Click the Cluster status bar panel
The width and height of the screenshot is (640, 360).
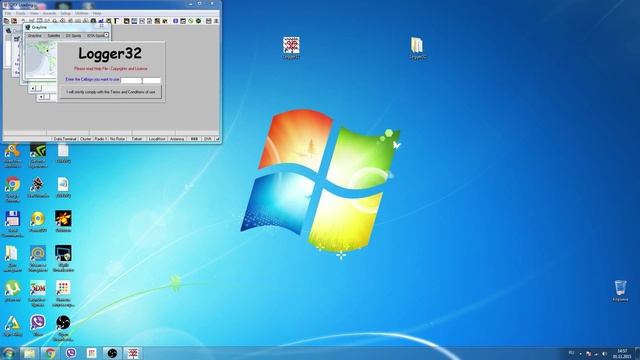(86, 139)
